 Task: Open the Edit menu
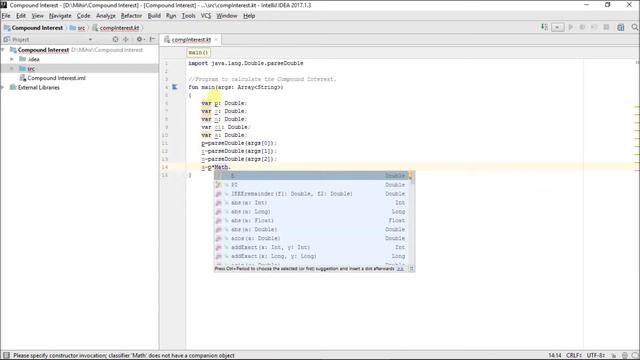[21, 16]
